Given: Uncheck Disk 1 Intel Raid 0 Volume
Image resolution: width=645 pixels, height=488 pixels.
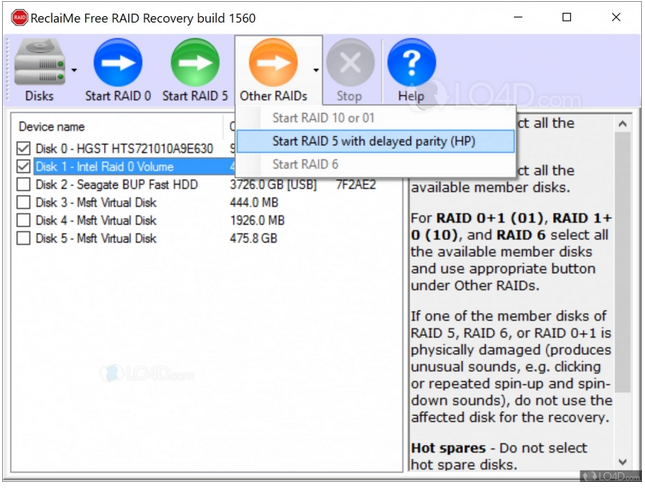Looking at the screenshot, I should (23, 166).
